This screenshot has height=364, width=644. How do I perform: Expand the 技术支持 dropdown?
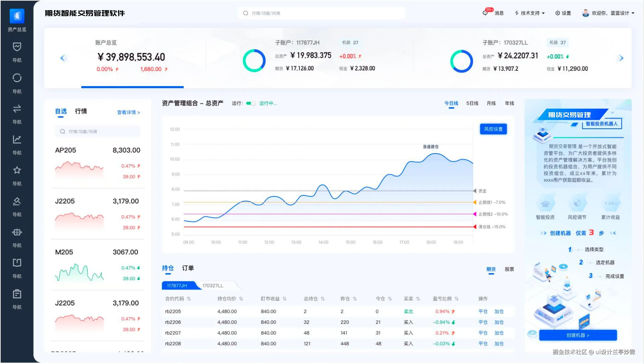[530, 13]
